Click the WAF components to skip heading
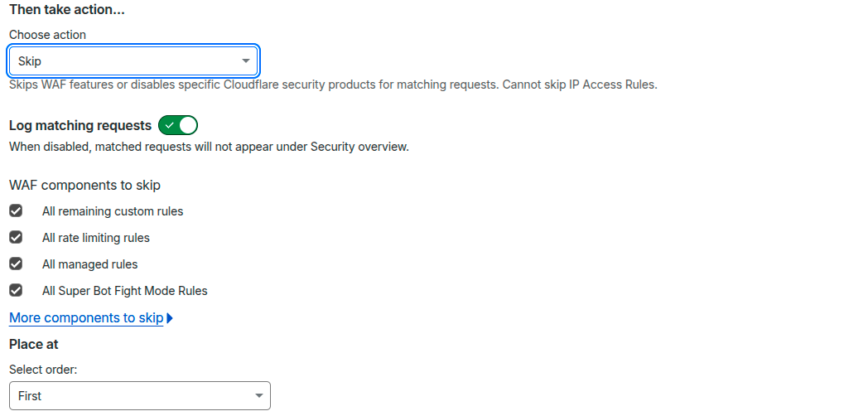 84,185
